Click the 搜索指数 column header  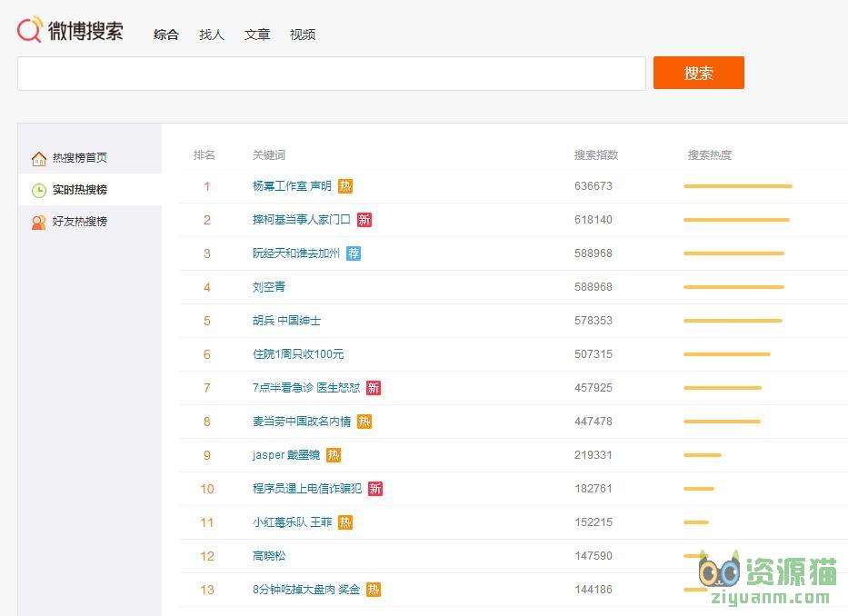(x=596, y=155)
